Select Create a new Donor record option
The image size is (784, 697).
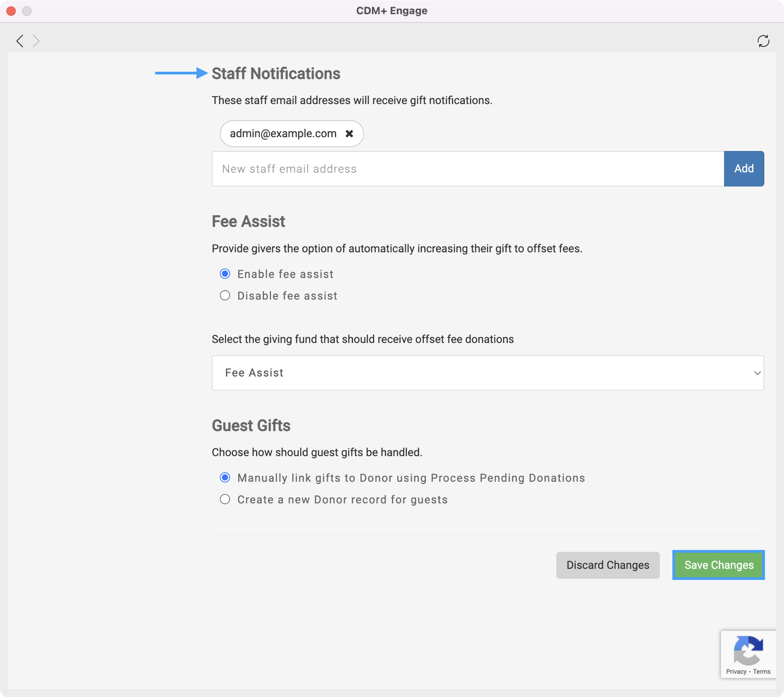click(225, 499)
